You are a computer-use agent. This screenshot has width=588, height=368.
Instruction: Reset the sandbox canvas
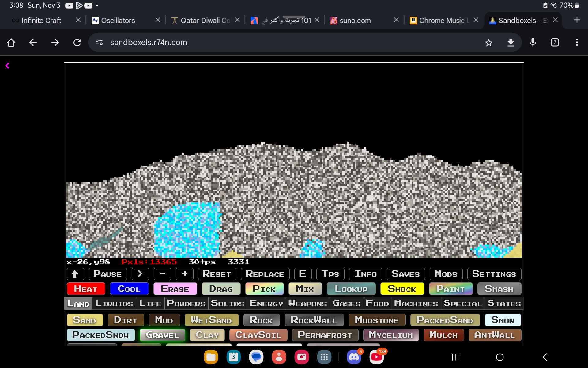(x=217, y=274)
